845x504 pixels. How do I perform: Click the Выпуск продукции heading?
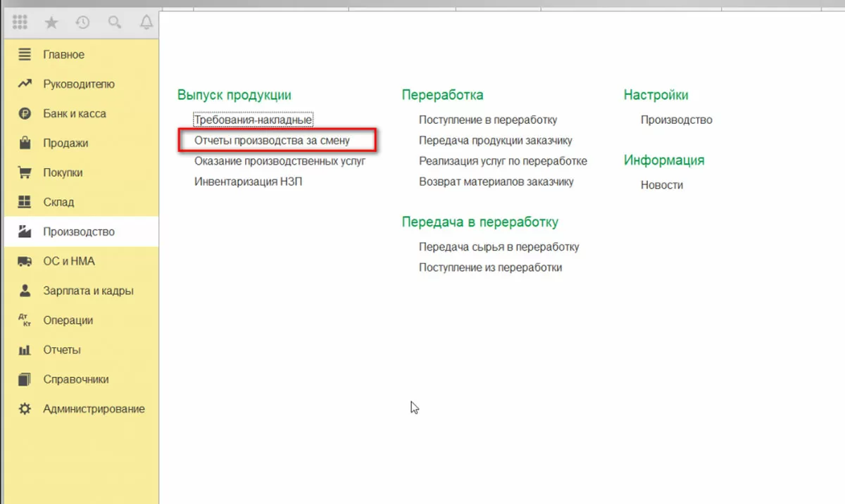tap(234, 95)
